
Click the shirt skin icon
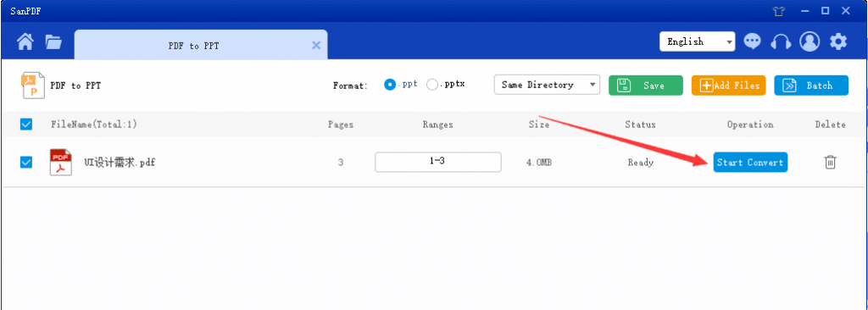coord(779,10)
